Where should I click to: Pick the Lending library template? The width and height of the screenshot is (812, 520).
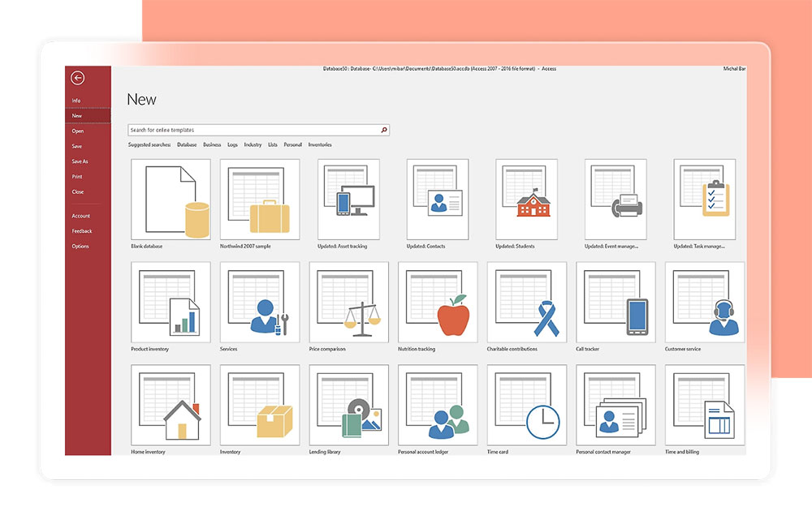point(348,404)
